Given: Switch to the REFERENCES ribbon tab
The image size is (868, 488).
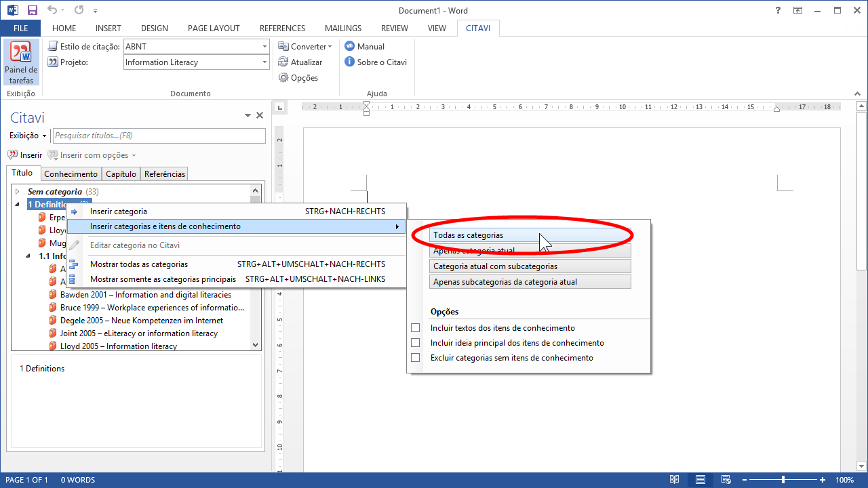Looking at the screenshot, I should pyautogui.click(x=282, y=28).
